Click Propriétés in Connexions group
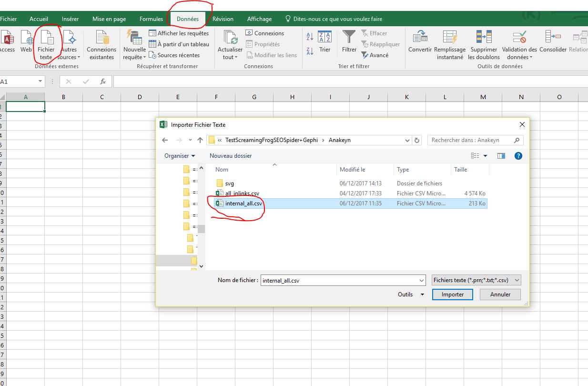The height and width of the screenshot is (386, 588). point(263,44)
